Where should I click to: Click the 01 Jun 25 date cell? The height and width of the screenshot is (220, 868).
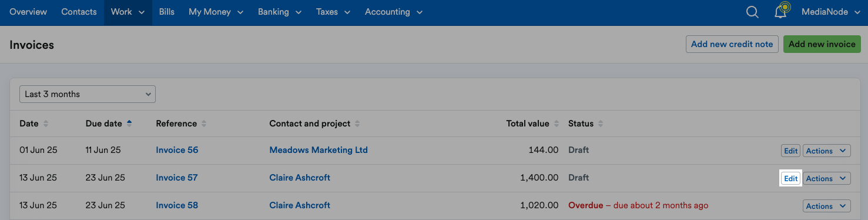(38, 150)
